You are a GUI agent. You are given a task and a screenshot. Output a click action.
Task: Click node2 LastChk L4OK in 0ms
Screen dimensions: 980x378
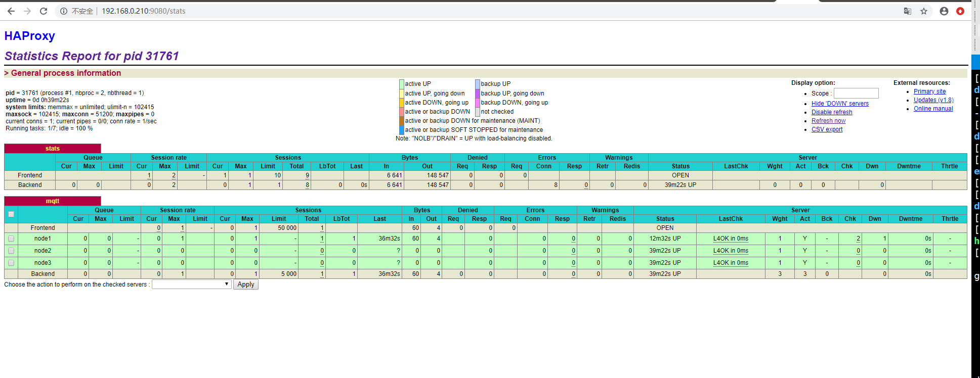coord(731,251)
